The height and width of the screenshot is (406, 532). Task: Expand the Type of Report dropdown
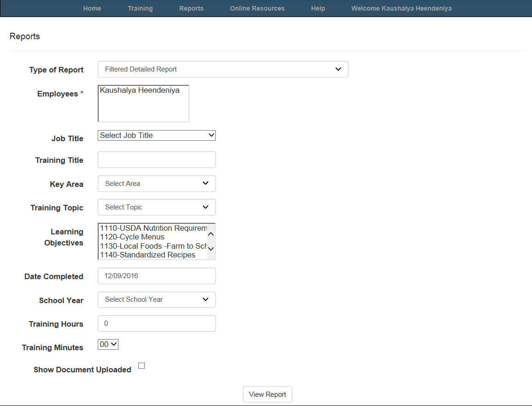(x=223, y=69)
